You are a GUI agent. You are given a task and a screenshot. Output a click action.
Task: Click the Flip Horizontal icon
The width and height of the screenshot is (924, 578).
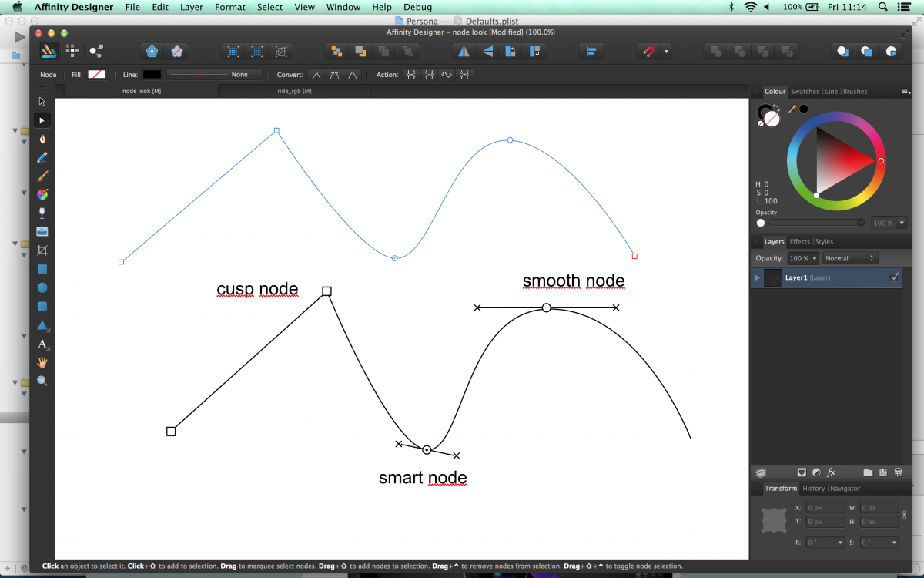coord(464,52)
